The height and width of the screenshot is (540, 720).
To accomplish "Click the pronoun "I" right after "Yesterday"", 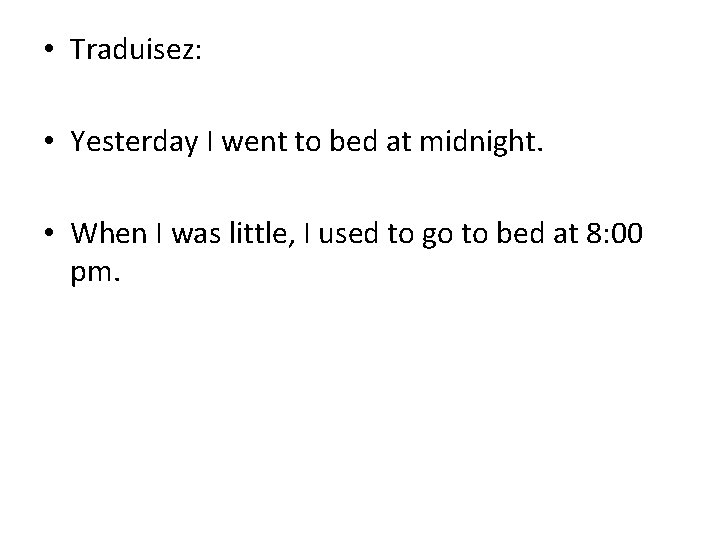I will point(210,141).
